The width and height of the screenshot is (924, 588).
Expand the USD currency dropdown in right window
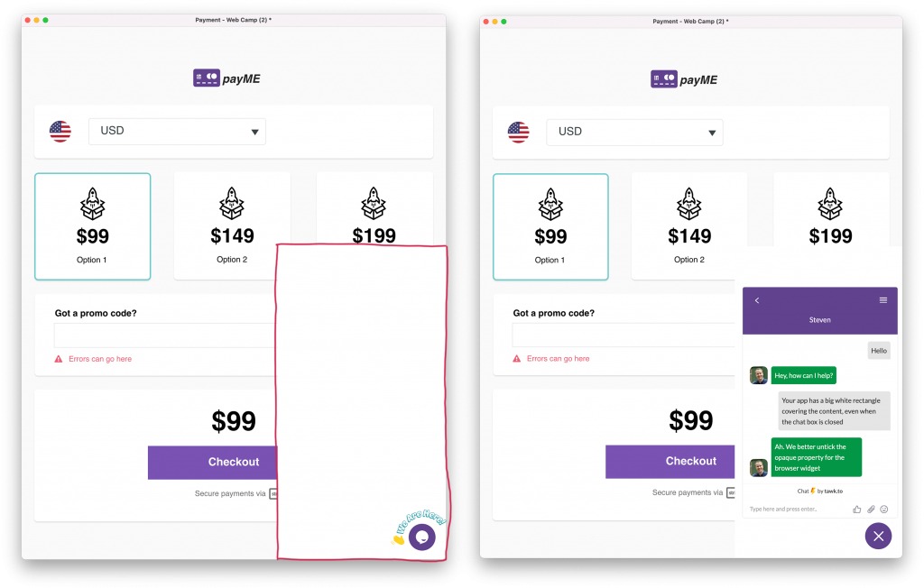pos(634,132)
